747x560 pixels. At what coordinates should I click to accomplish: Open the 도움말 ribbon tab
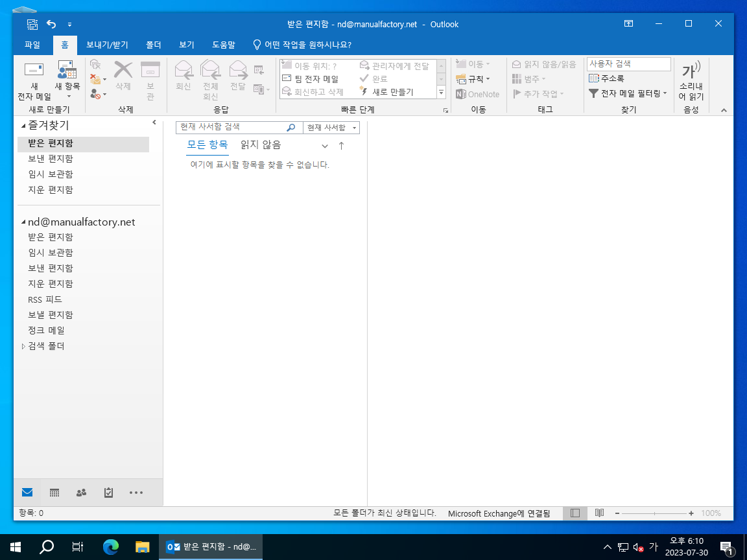tap(224, 45)
